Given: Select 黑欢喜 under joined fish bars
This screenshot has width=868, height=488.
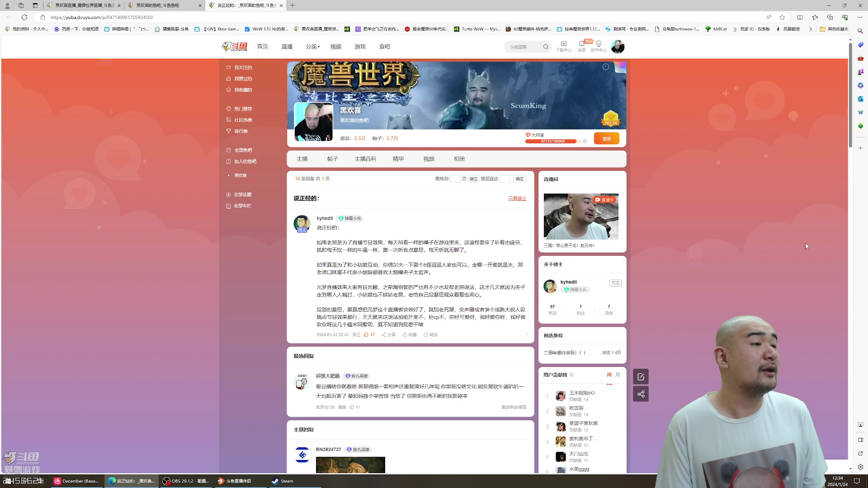Looking at the screenshot, I should pos(241,175).
